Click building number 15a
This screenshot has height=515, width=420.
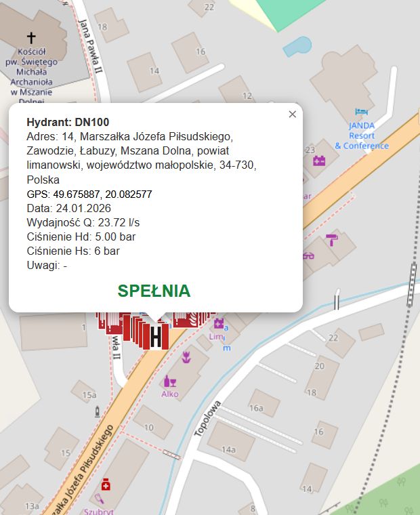(89, 395)
